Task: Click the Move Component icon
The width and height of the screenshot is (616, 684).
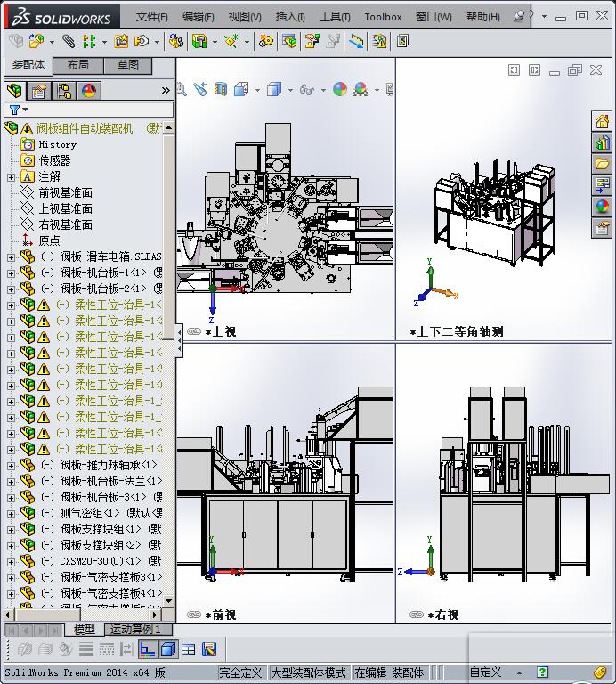Action: (x=142, y=42)
